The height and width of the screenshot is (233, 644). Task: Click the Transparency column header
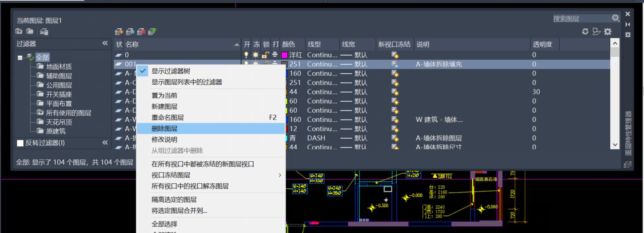tap(544, 45)
